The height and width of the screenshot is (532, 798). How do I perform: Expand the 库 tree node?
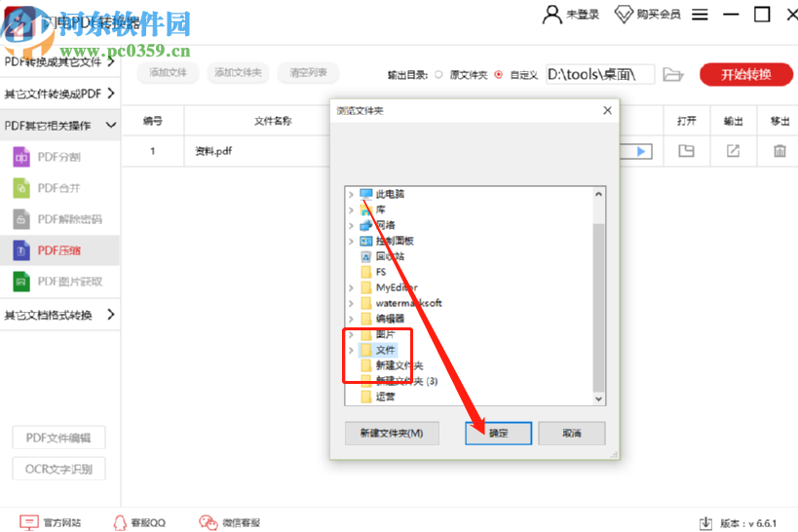pyautogui.click(x=351, y=209)
